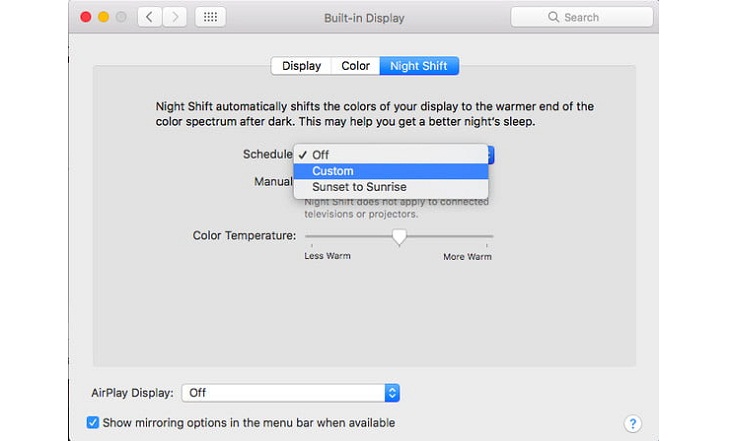The image size is (730, 441).
Task: Click the Color Temperature slider handle
Action: pyautogui.click(x=399, y=237)
